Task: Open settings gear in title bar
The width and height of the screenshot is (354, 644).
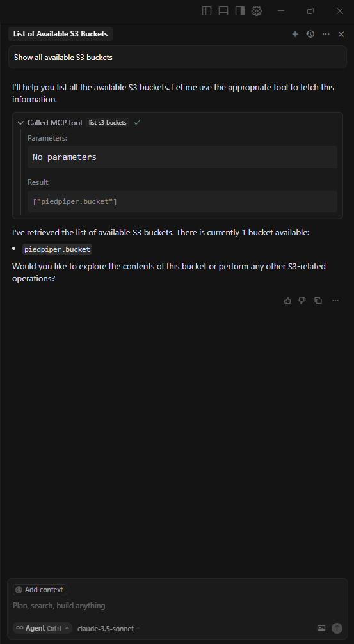Action: point(257,11)
